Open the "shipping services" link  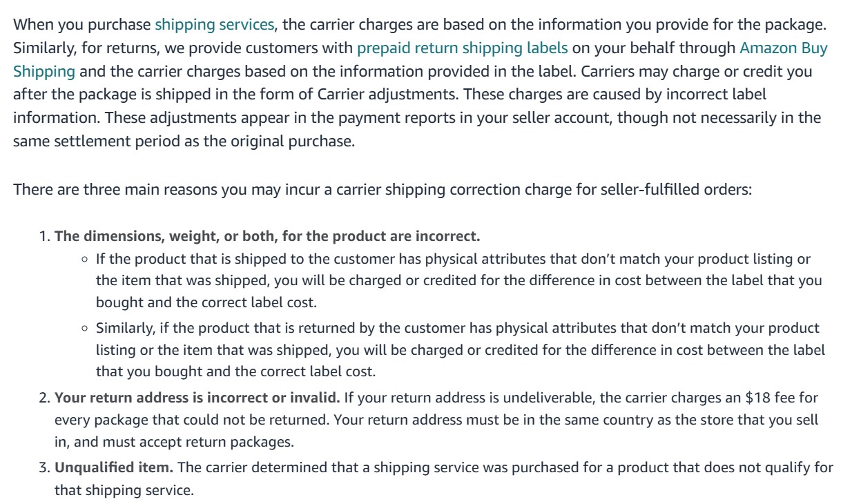(215, 26)
